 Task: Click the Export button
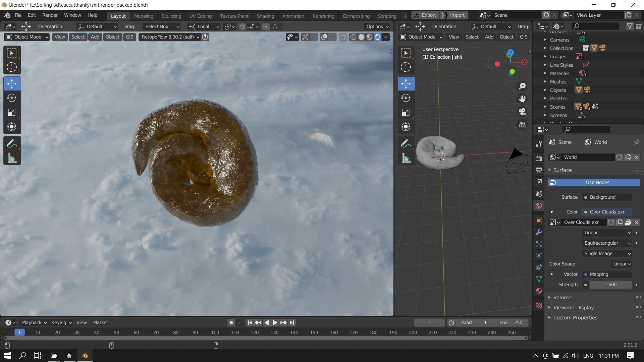[426, 15]
